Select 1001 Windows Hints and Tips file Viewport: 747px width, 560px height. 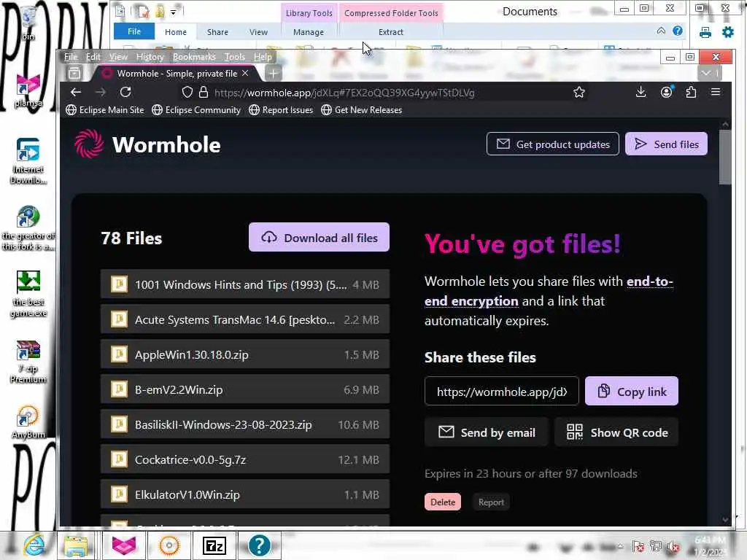coord(245,284)
